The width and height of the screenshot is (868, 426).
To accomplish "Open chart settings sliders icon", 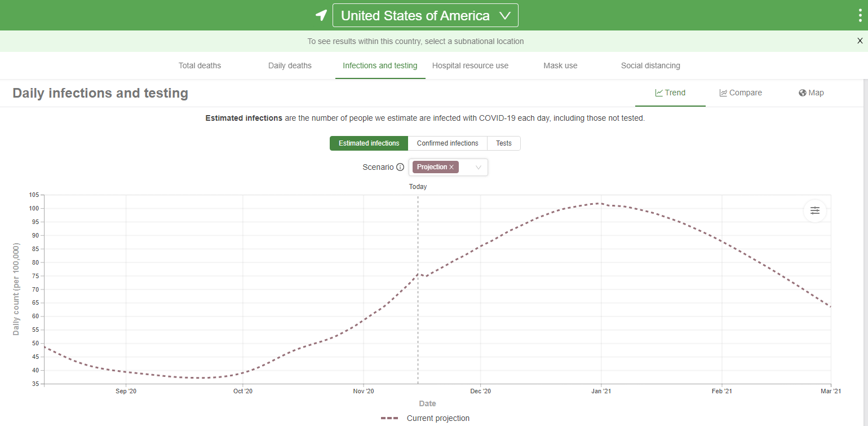I will pyautogui.click(x=815, y=210).
